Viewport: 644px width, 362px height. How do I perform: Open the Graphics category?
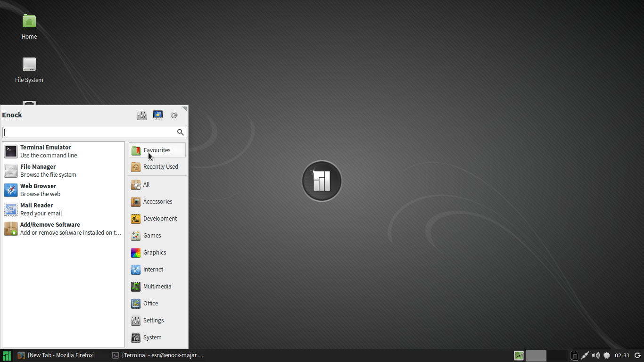point(157,253)
